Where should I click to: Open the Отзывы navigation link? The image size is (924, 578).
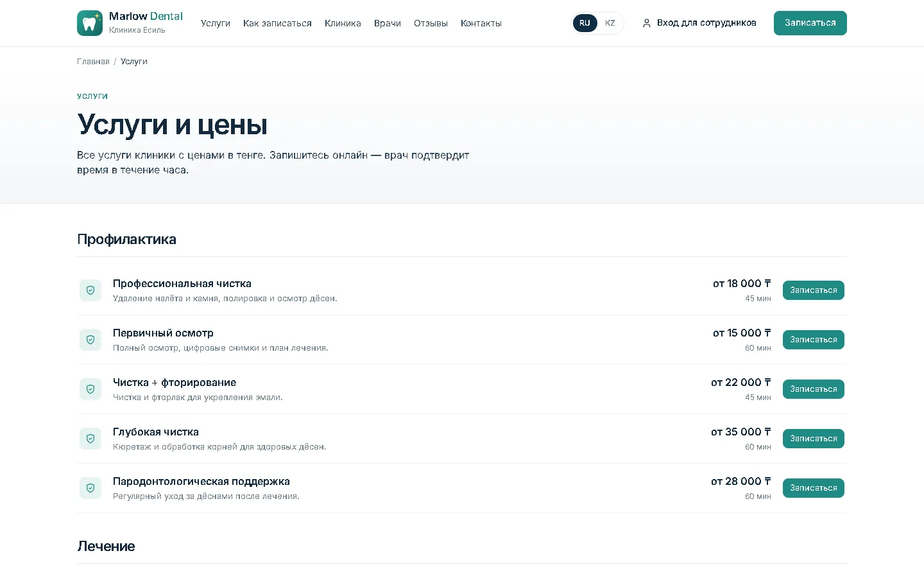431,23
